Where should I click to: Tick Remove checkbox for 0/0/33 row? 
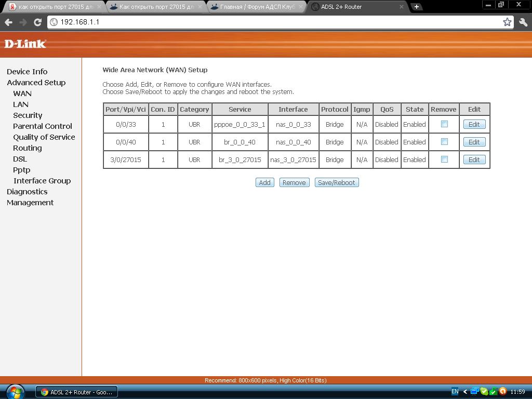tap(444, 124)
